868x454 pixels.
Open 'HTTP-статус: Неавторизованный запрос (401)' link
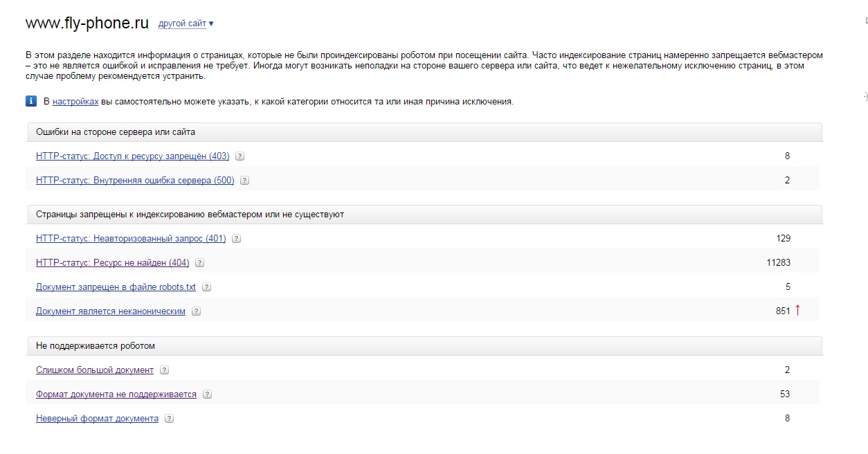click(131, 239)
